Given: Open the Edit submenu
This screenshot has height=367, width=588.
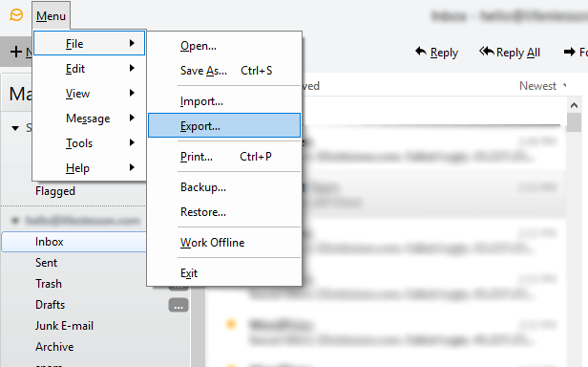Looking at the screenshot, I should click(x=90, y=69).
